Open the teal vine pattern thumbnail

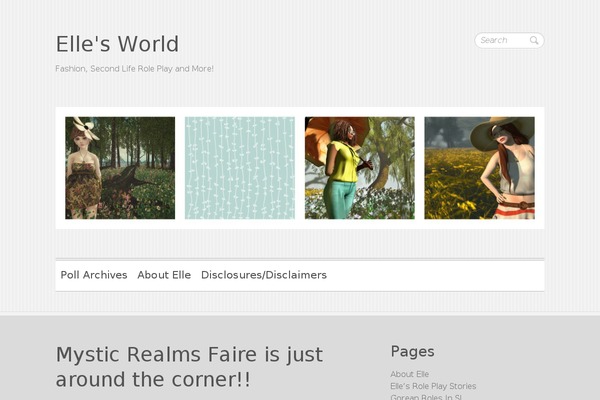pyautogui.click(x=240, y=168)
